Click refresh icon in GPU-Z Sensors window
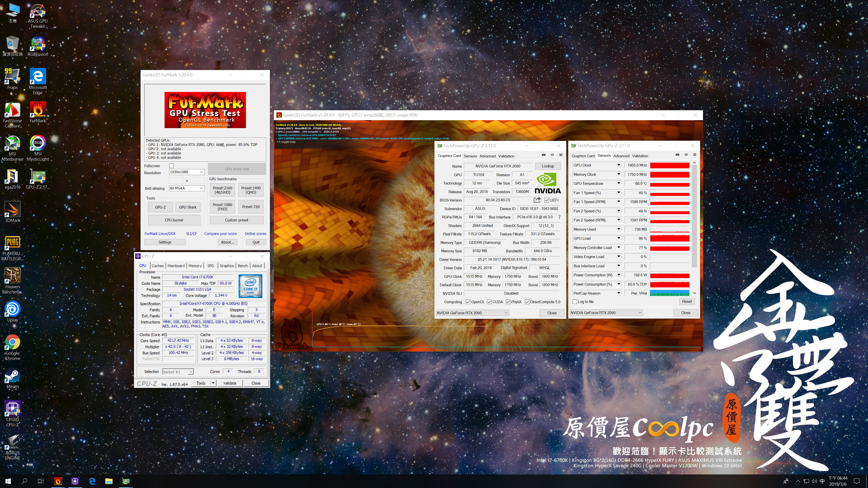 [x=686, y=155]
